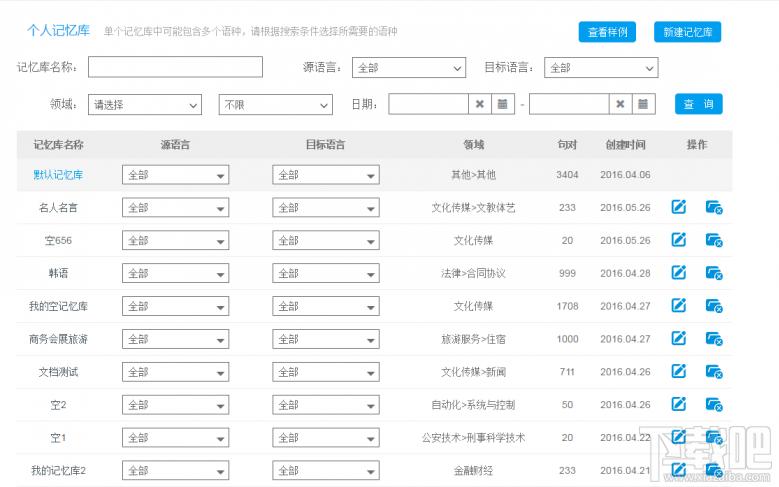Expand source language for 默认记忆库
The width and height of the screenshot is (779, 487).
(175, 175)
